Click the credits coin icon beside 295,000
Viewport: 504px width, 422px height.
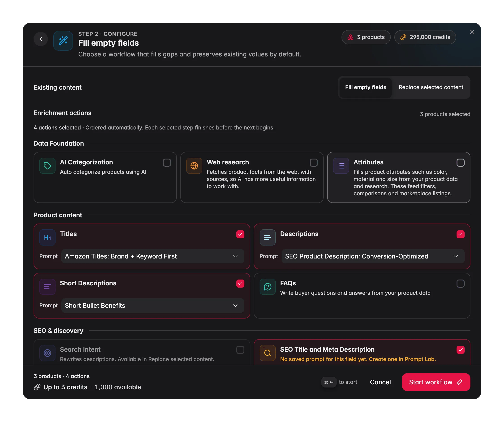(x=403, y=37)
